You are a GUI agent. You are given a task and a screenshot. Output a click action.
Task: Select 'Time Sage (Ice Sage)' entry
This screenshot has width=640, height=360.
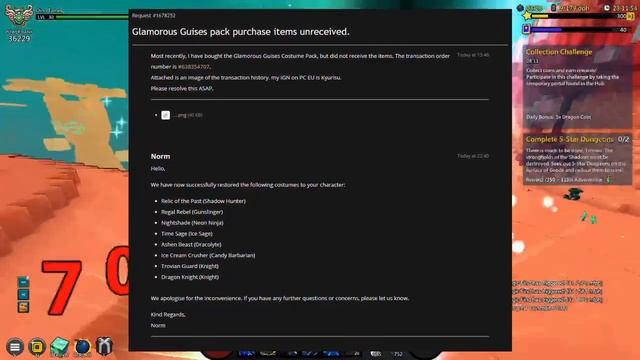click(x=187, y=233)
